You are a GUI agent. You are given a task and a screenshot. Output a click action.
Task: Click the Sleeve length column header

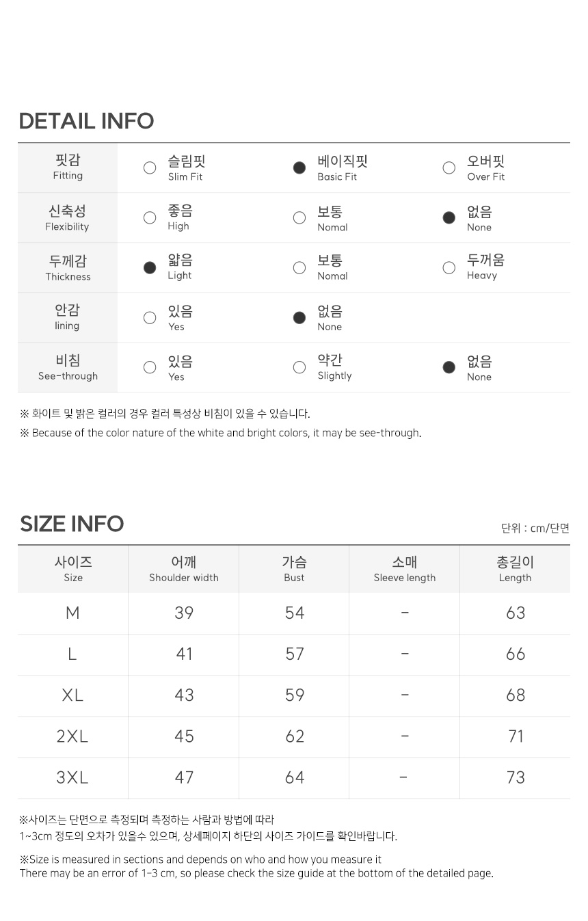[404, 569]
